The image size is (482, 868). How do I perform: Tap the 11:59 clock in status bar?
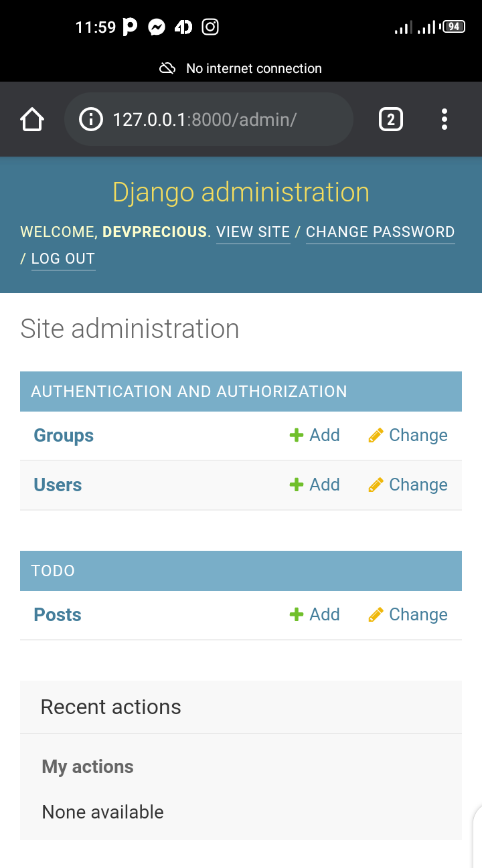(96, 27)
